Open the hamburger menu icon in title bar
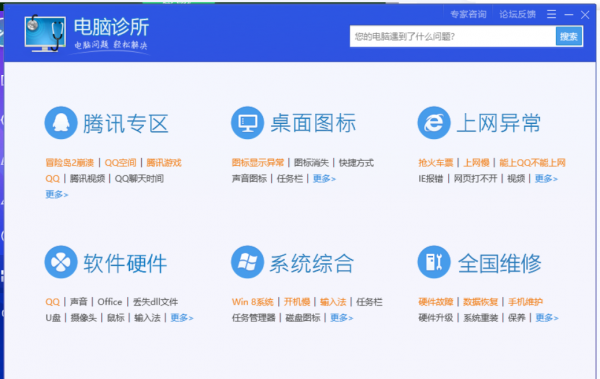The image size is (600, 379). click(551, 14)
